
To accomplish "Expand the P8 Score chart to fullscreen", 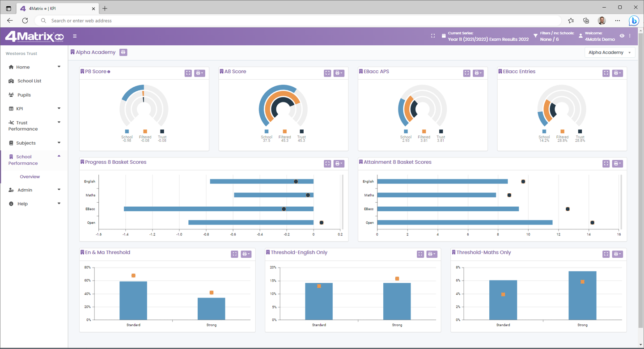I will tap(188, 73).
